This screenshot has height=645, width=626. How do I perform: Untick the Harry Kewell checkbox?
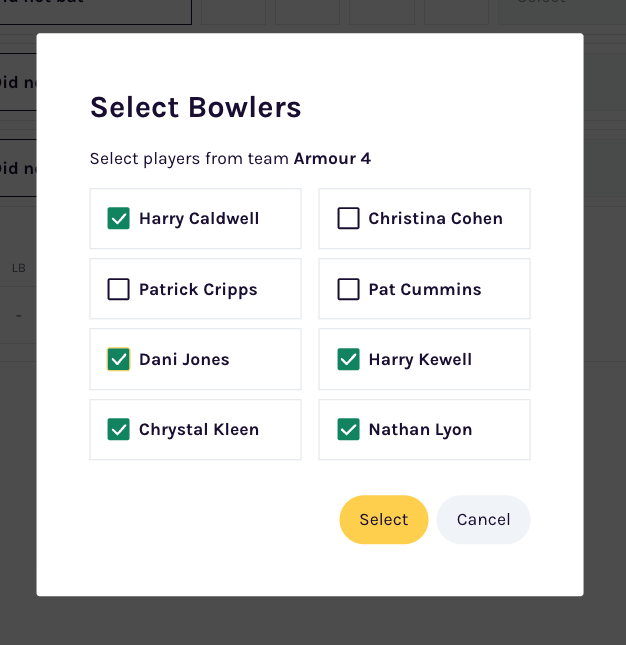coord(348,360)
